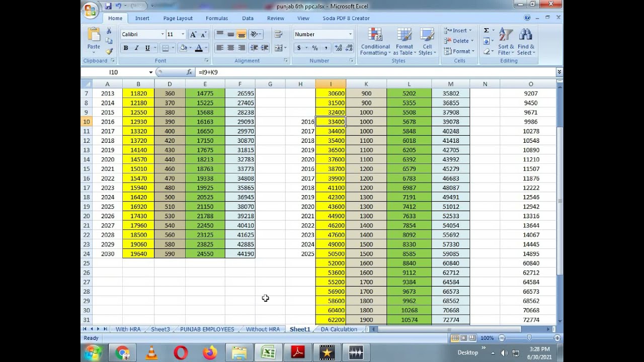
Task: Click the Increase Decimal icon
Action: click(x=338, y=48)
